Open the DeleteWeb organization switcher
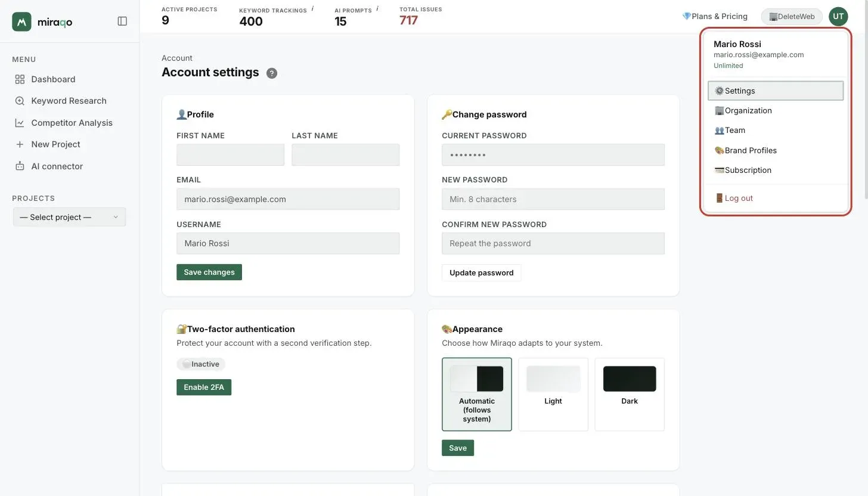 click(x=792, y=17)
